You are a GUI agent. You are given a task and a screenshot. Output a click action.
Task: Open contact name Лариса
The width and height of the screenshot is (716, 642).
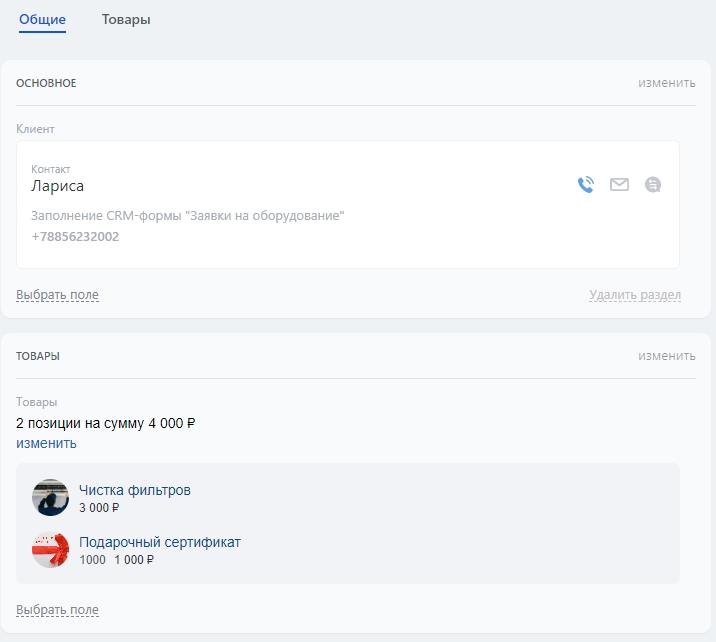(58, 186)
